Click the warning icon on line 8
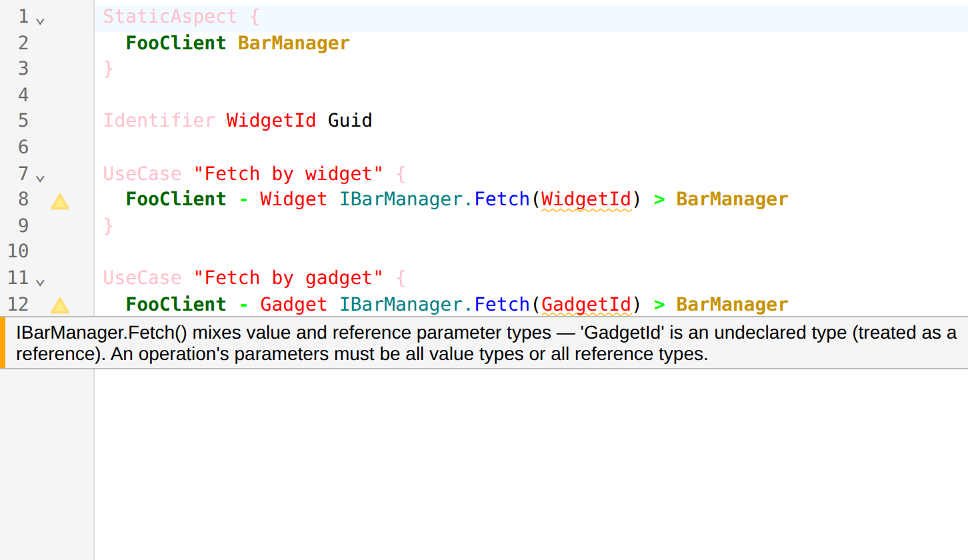This screenshot has height=560, width=968. [60, 201]
